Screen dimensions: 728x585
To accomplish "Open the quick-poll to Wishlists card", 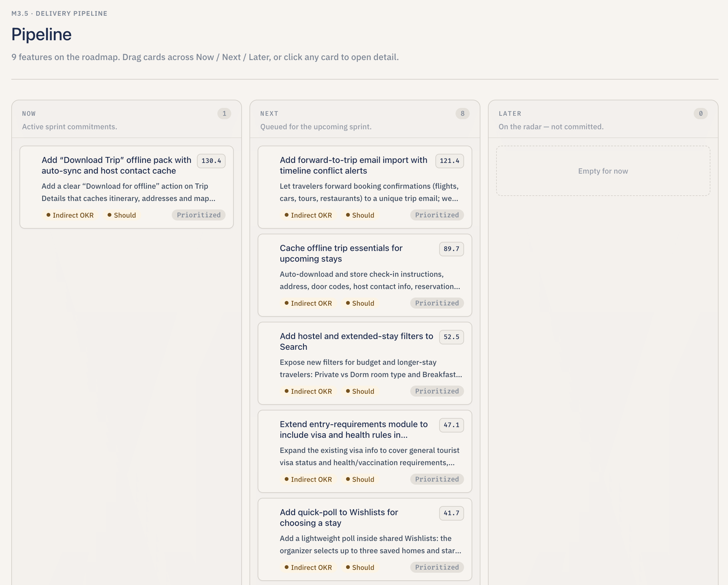I will pos(339,517).
